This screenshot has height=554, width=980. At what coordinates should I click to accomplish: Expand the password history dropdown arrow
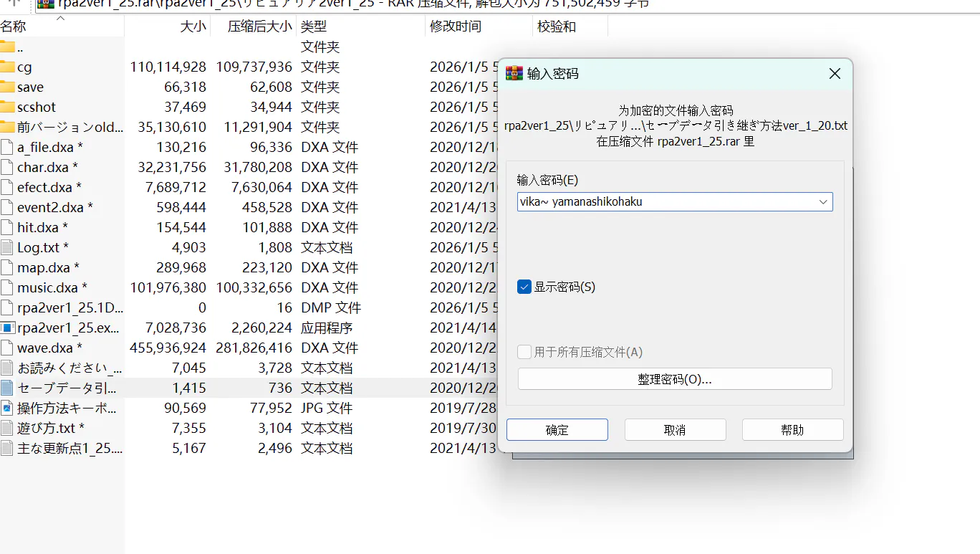tap(823, 202)
